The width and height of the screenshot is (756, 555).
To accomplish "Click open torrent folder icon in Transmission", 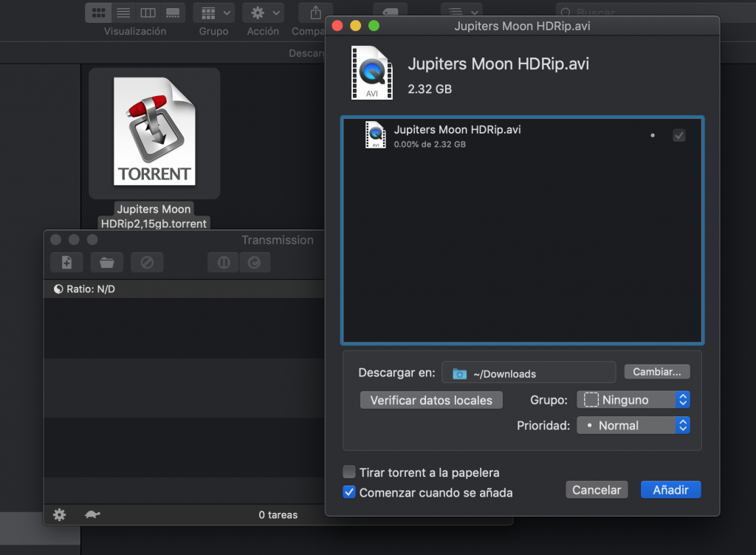I will click(106, 263).
